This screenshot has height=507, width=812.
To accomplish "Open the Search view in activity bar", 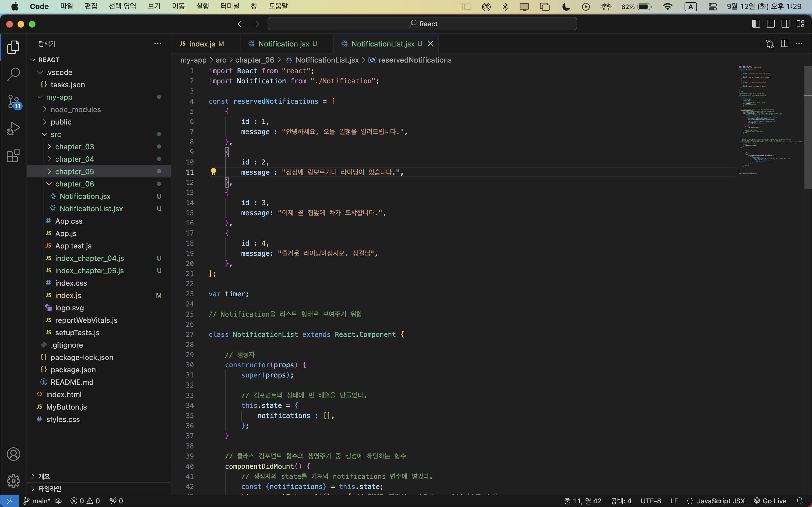I will [14, 74].
